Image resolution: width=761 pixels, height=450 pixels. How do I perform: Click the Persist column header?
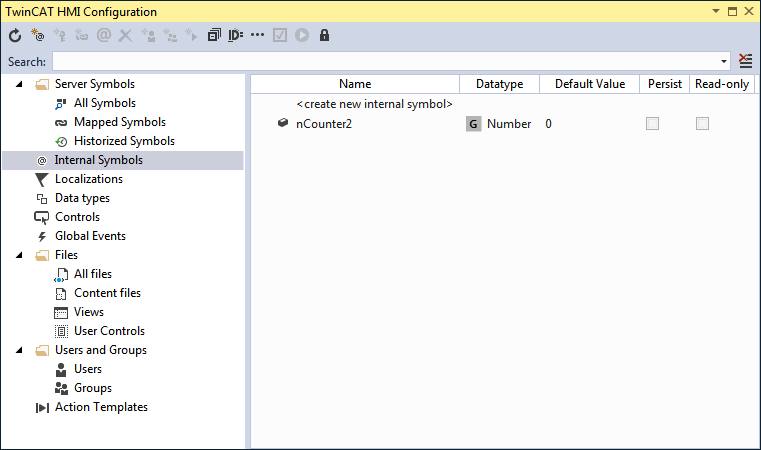click(664, 84)
